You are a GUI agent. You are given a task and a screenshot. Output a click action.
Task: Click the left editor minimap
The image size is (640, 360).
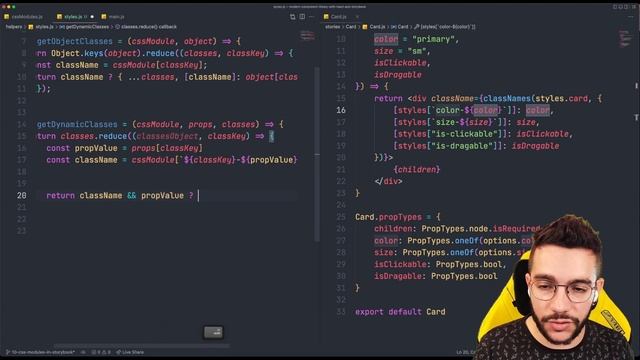pyautogui.click(x=307, y=37)
